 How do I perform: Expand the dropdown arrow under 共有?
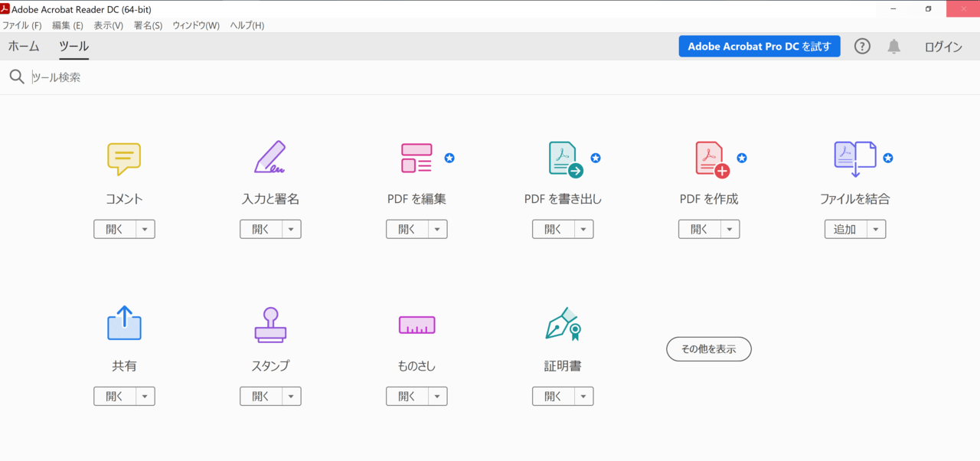[x=145, y=396]
